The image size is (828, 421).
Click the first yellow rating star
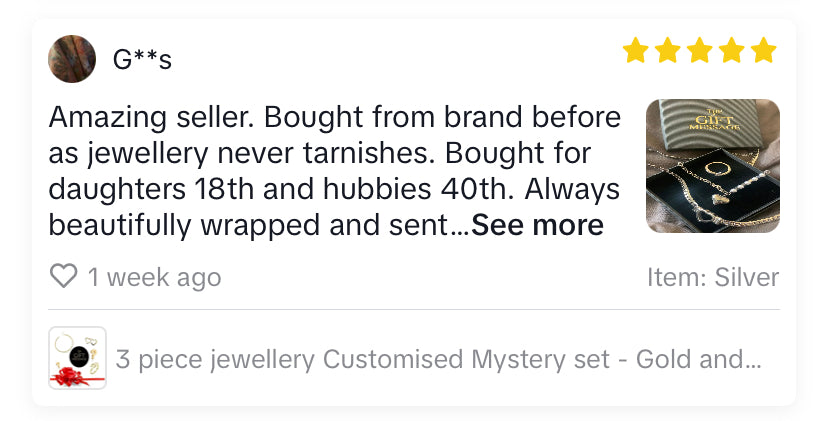636,50
